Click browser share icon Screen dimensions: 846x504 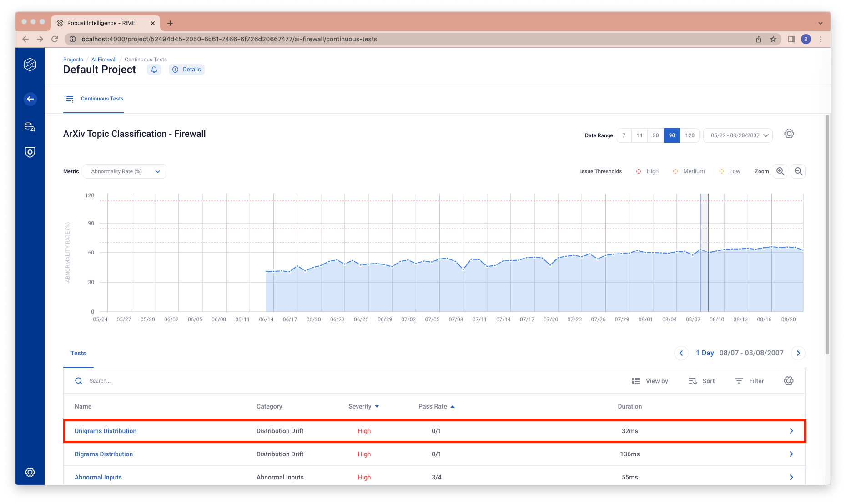[x=759, y=39]
